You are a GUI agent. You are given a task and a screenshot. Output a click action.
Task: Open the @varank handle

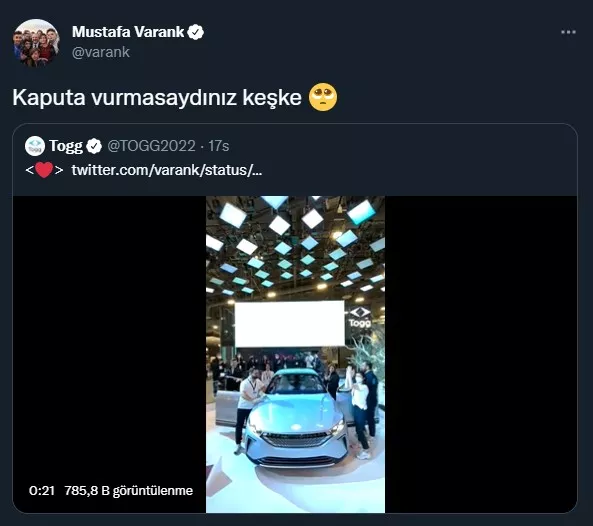tap(101, 52)
